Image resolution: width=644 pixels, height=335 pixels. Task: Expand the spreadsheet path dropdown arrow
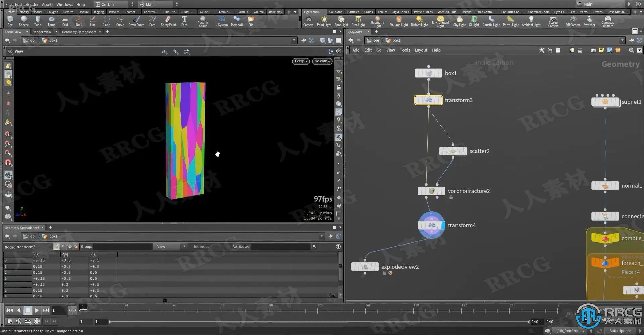pyautogui.click(x=322, y=236)
